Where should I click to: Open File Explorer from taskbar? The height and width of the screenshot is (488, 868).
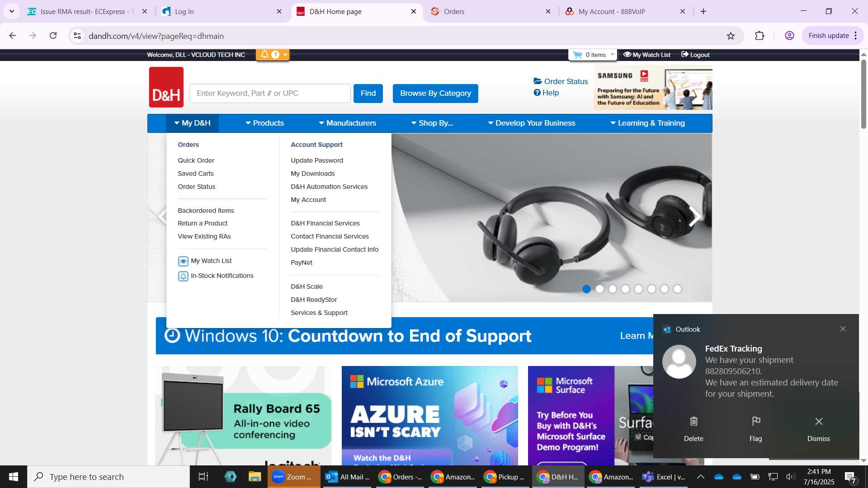click(x=255, y=477)
